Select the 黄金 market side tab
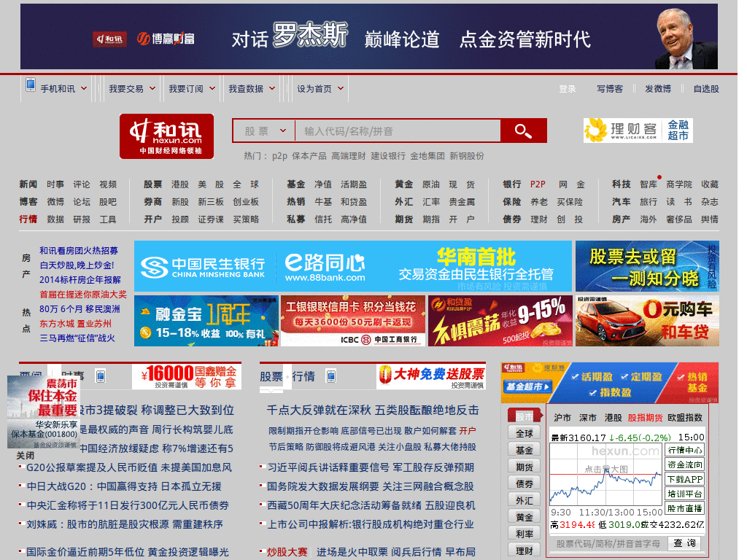747x560 pixels. pos(524,517)
